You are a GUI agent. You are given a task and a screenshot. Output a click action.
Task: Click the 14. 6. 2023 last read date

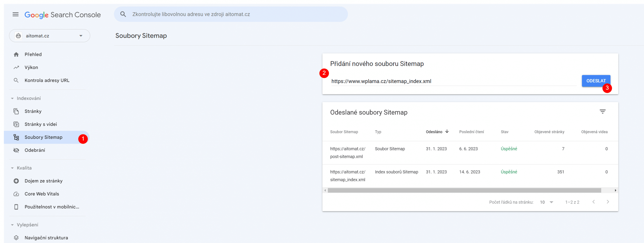[x=470, y=172]
